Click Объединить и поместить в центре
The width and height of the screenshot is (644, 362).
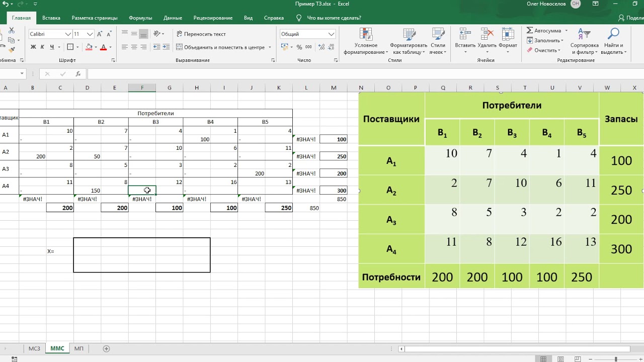[220, 47]
